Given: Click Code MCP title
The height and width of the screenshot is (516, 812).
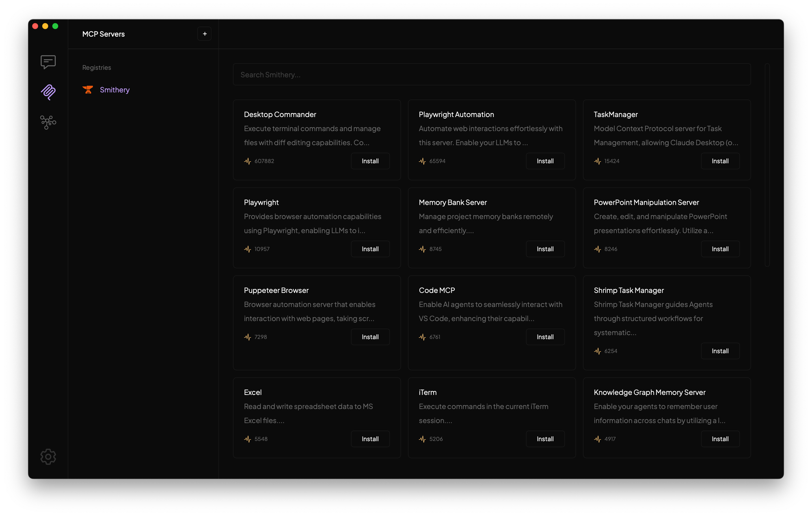Looking at the screenshot, I should tap(437, 291).
